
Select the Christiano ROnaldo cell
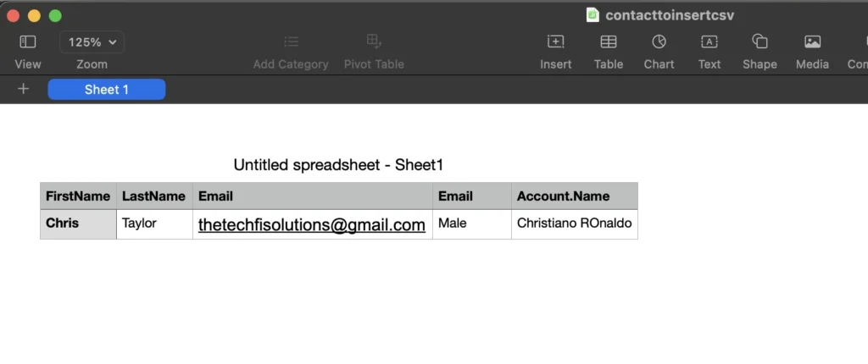tap(574, 224)
